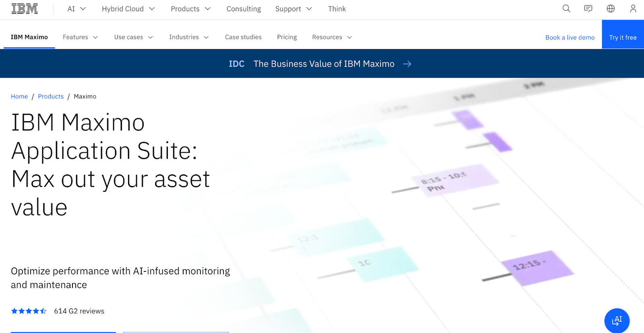This screenshot has width=644, height=333.
Task: Expand the Use cases dropdown
Action: [133, 37]
